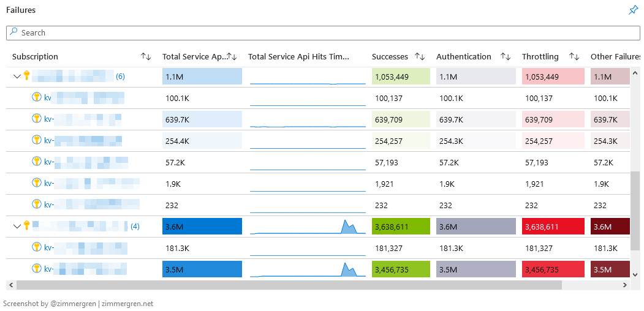644x311 pixels.
Task: Open the key vault with 100.1K hits
Action: point(48,98)
